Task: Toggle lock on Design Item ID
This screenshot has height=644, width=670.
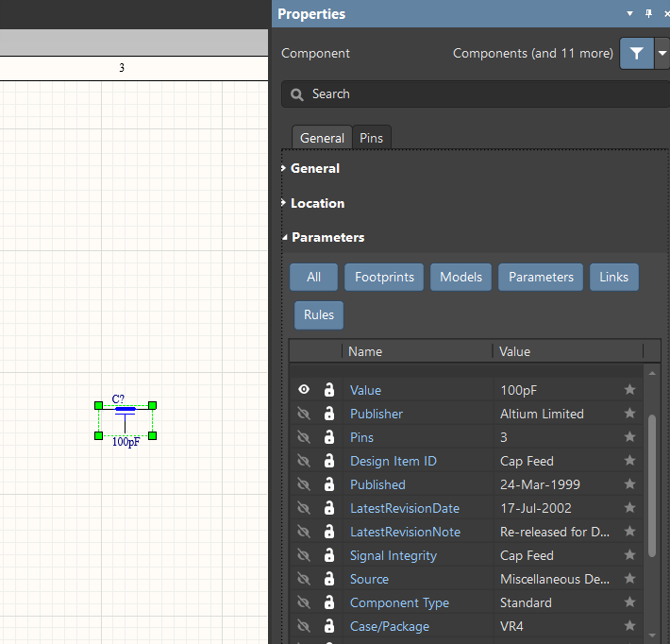Action: pos(329,460)
